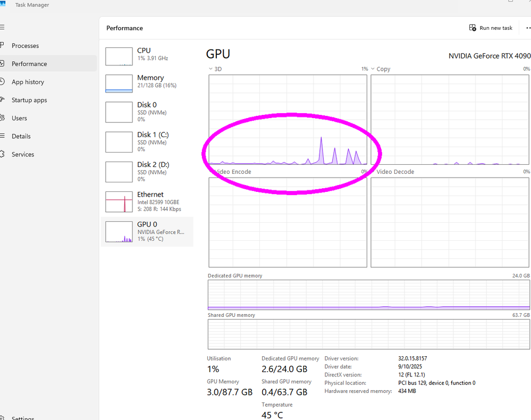Click the Dedicated GPU memory graph
Viewport: 531px width, 420px height.
pos(369,295)
